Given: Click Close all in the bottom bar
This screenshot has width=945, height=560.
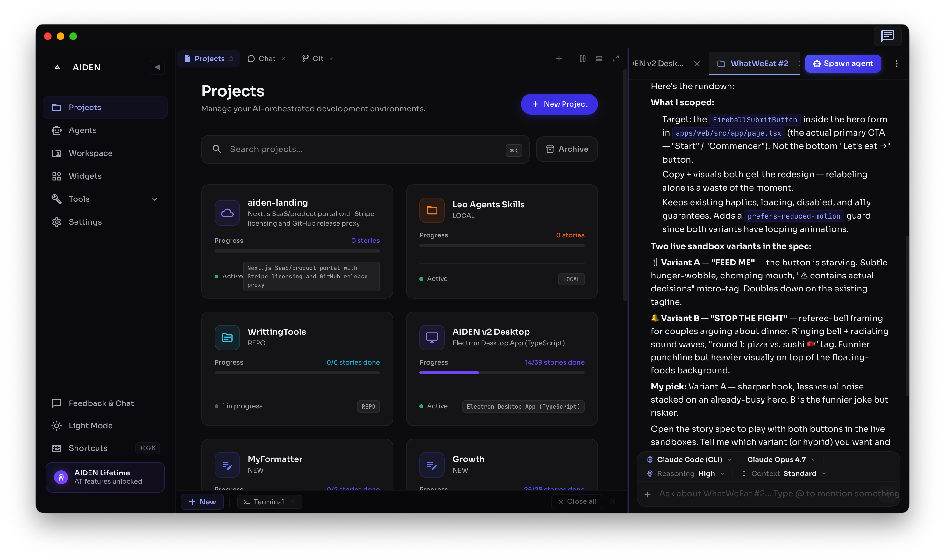Looking at the screenshot, I should point(577,501).
